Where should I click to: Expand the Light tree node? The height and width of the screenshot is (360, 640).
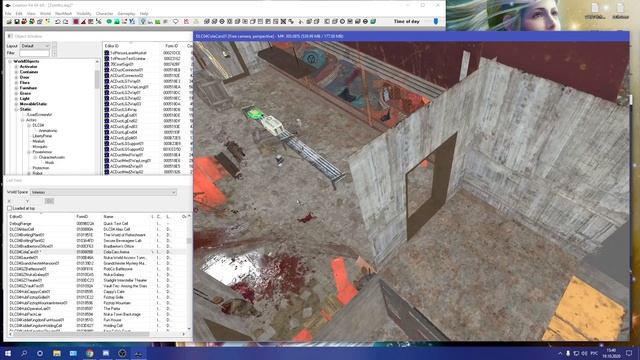pyautogui.click(x=16, y=98)
